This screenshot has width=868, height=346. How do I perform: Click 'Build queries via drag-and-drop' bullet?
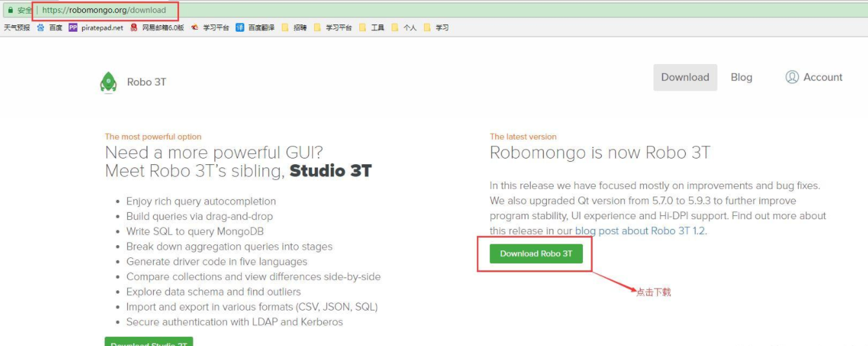200,217
